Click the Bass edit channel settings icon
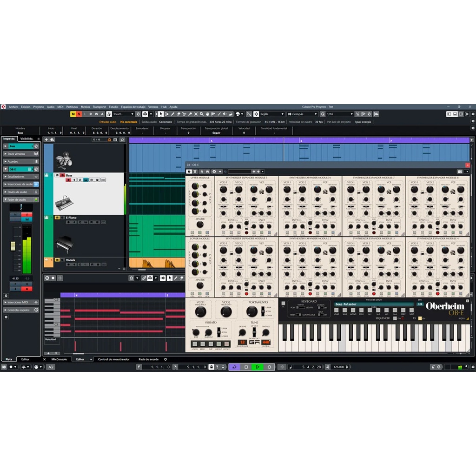The width and height of the screenshot is (476, 476). tap(36, 146)
